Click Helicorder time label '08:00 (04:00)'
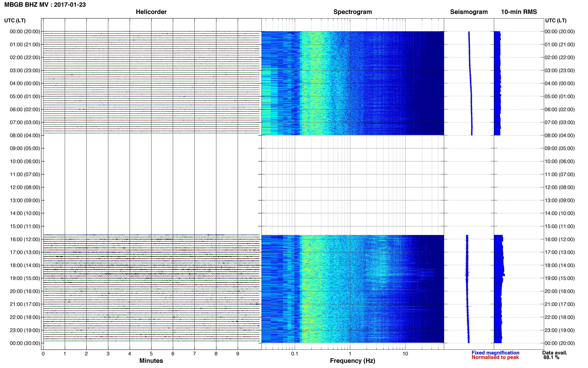The height and width of the screenshot is (368, 588). point(25,136)
